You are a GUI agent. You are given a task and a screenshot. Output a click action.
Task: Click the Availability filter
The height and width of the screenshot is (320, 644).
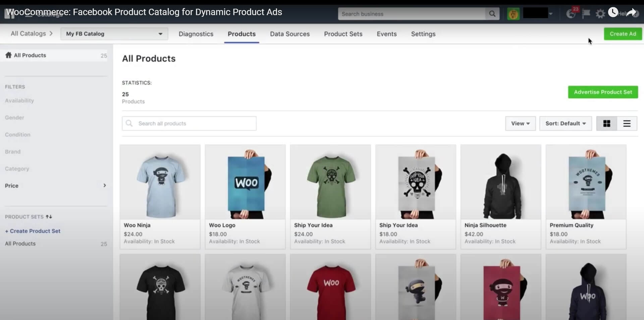pyautogui.click(x=19, y=100)
